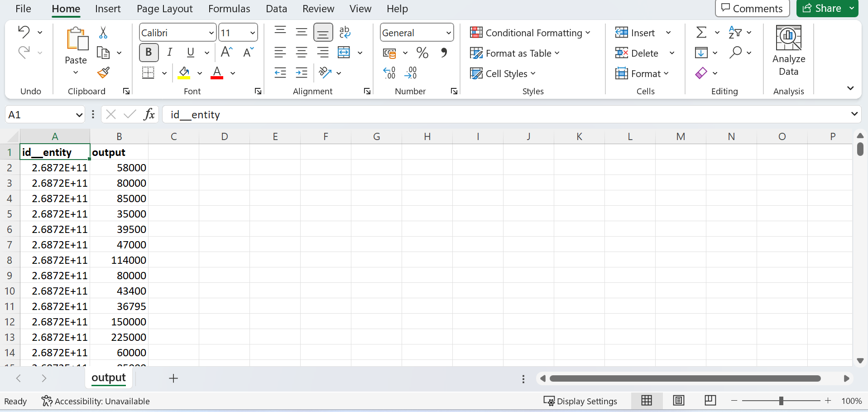
Task: Open the Calibri font name dropdown
Action: (211, 33)
